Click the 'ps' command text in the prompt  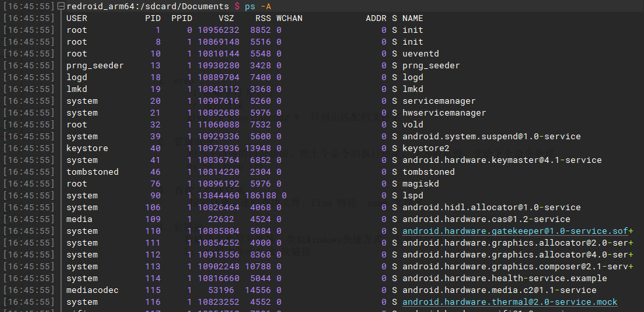249,7
